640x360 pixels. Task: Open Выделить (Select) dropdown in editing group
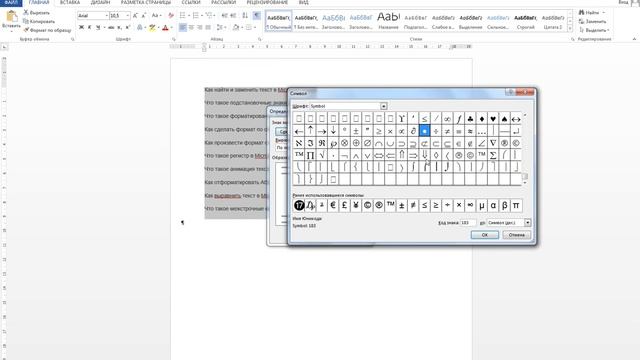[x=594, y=30]
